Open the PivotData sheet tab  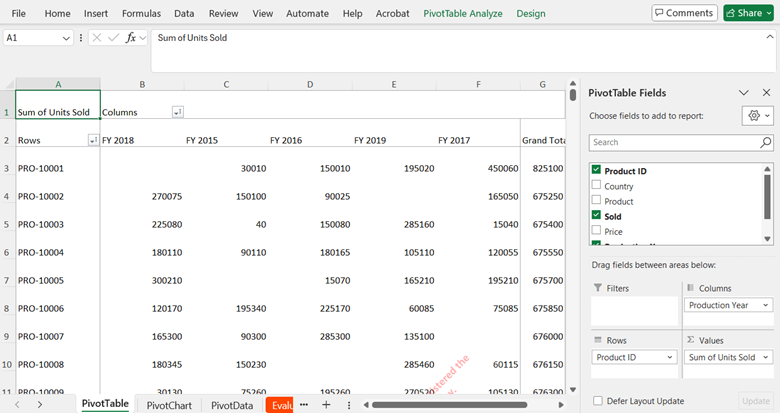[232, 405]
